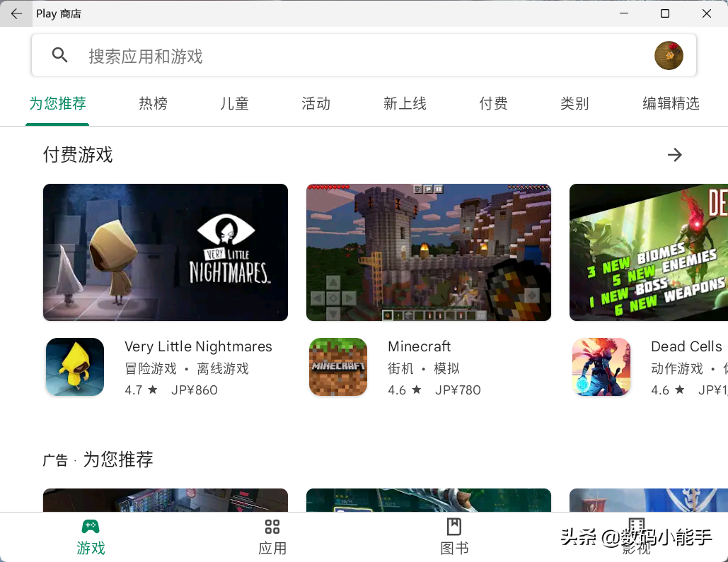Image resolution: width=728 pixels, height=562 pixels.
Task: Open the 儿童 tab
Action: (x=234, y=103)
